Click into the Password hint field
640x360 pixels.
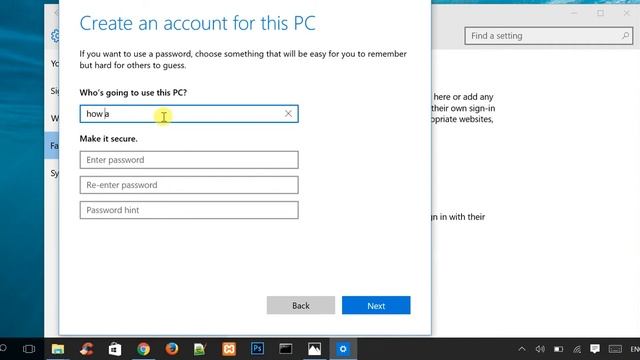point(189,210)
